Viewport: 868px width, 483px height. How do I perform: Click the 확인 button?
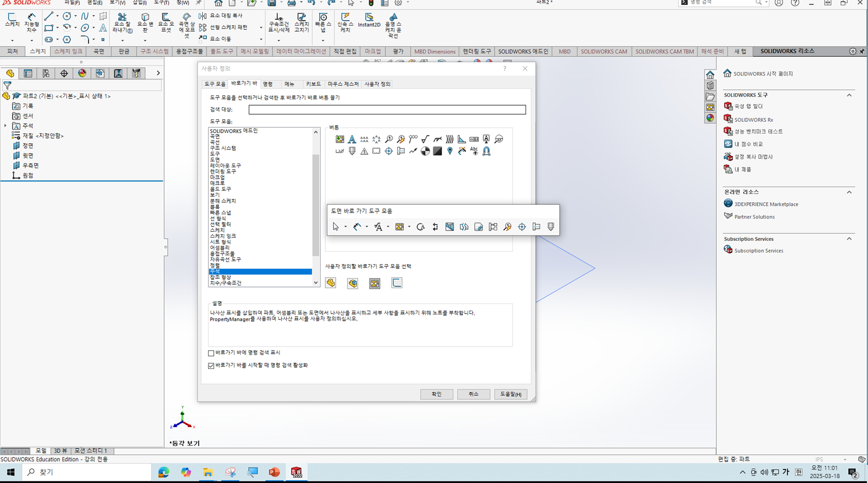[x=436, y=394]
